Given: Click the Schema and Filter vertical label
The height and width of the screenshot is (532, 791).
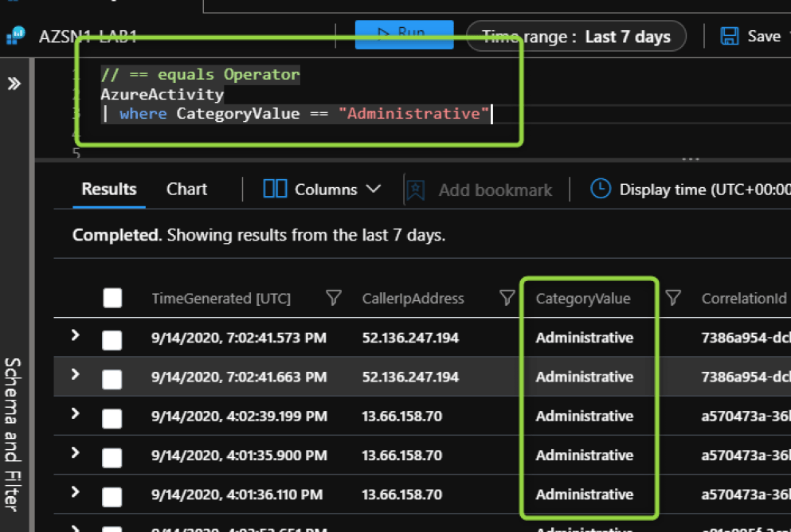Looking at the screenshot, I should (x=12, y=435).
